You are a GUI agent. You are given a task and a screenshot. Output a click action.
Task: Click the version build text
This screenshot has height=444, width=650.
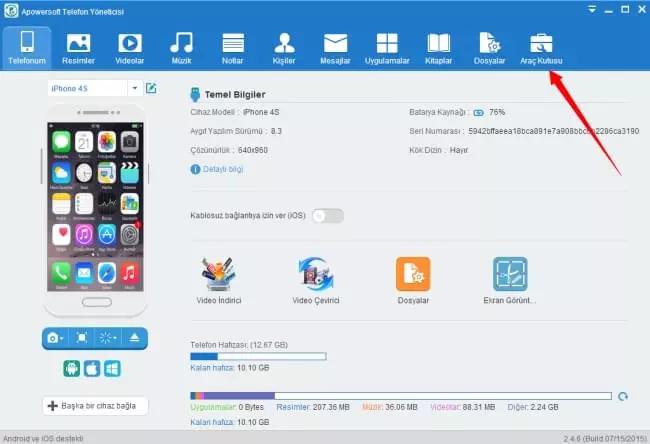(x=605, y=439)
